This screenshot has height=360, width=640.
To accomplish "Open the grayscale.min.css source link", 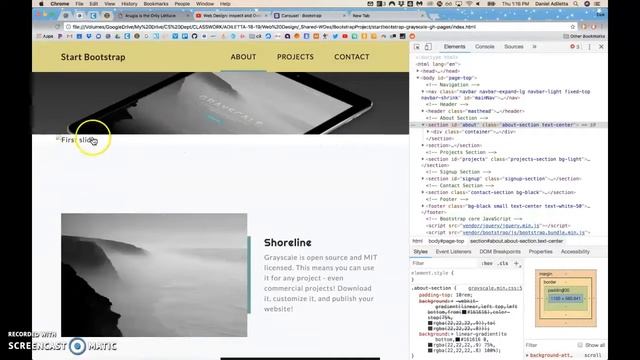I will point(495,288).
